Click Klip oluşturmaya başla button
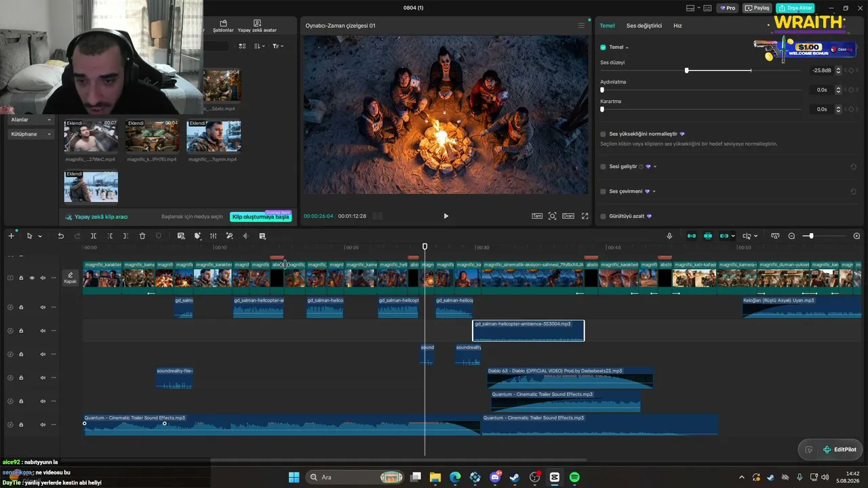 (260, 217)
